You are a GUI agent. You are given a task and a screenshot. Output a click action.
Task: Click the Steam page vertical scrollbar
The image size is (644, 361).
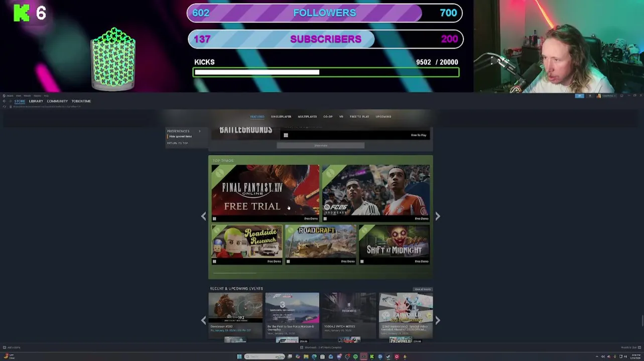pyautogui.click(x=642, y=321)
